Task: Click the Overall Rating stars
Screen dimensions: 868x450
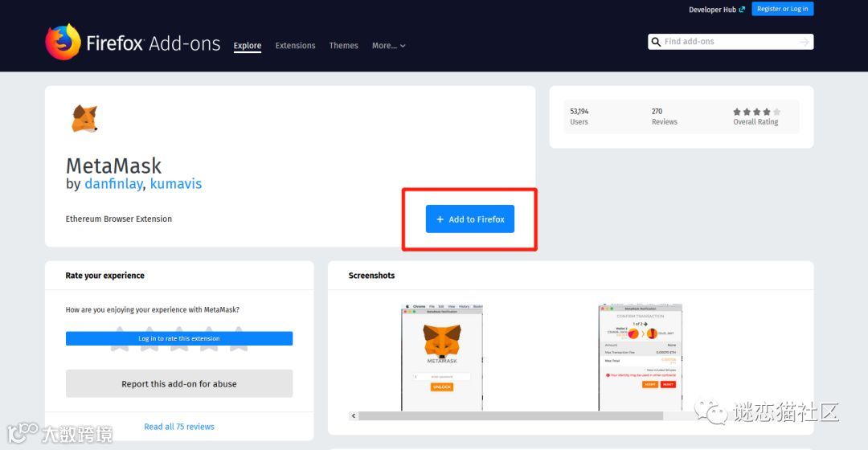Action: [x=756, y=112]
